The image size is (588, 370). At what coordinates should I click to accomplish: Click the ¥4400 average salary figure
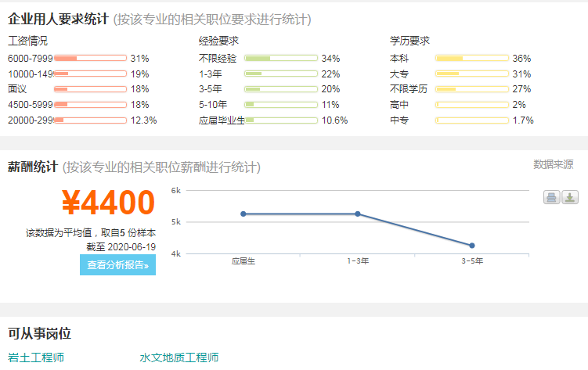(x=108, y=203)
